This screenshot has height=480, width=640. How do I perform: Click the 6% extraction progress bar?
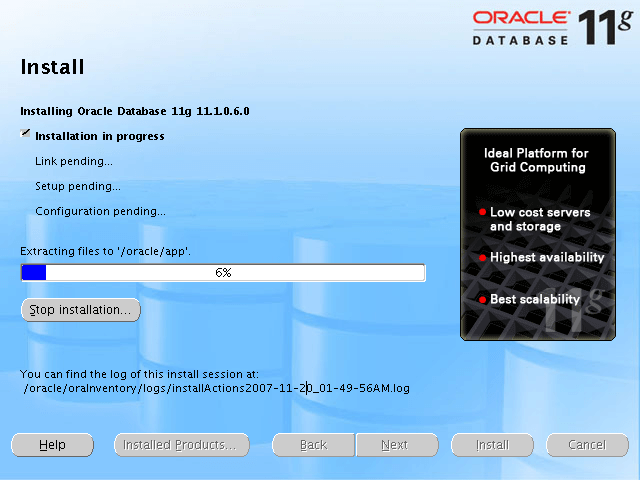[223, 273]
